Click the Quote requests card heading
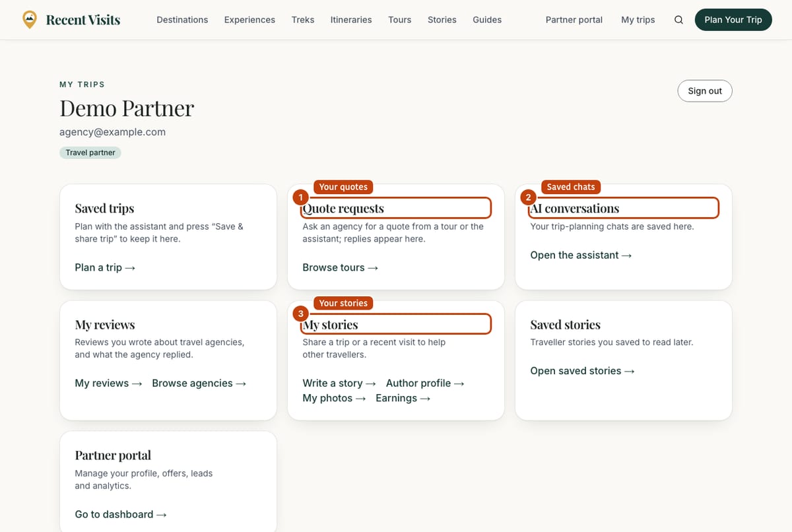 (x=343, y=209)
